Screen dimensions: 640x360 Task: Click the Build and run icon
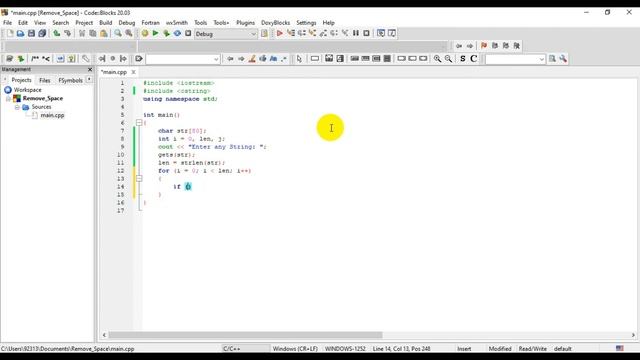pyautogui.click(x=166, y=33)
